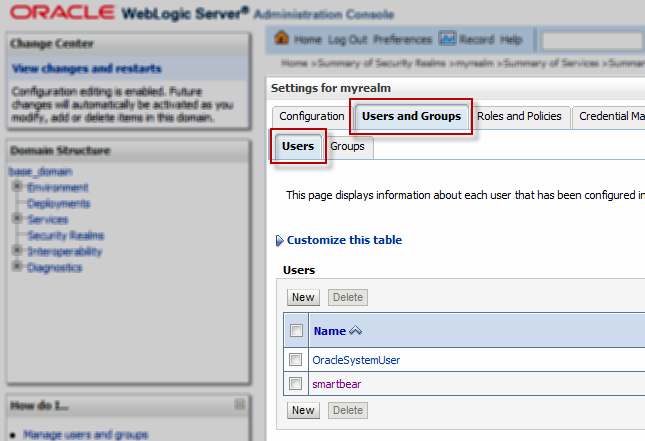This screenshot has height=441, width=645.
Task: Click Summary of Security Realms breadcrumb
Action: click(x=382, y=63)
